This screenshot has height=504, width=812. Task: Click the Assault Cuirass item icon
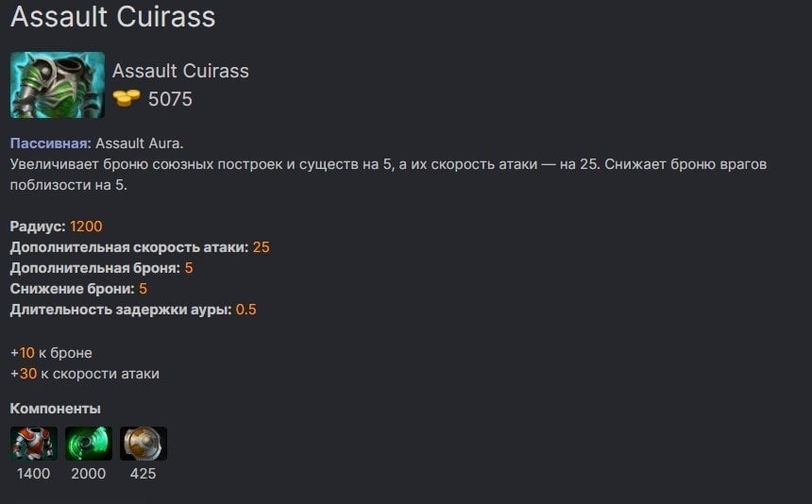coord(58,85)
